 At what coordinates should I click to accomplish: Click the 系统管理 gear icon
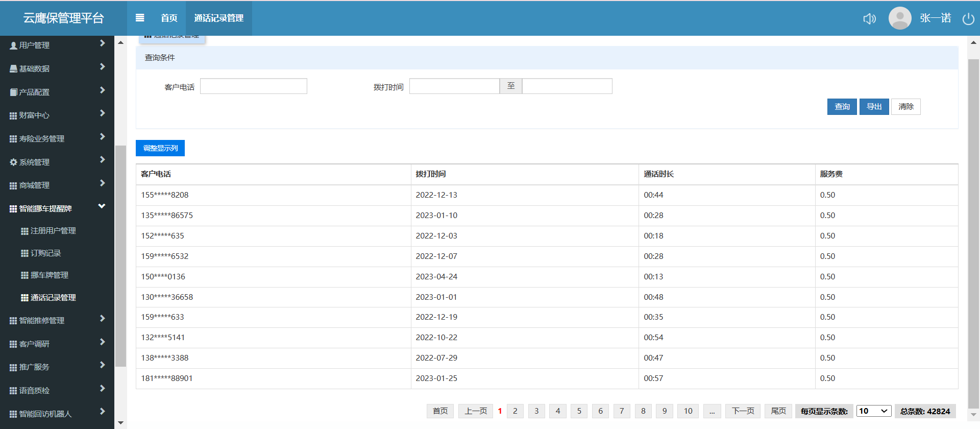(x=13, y=162)
